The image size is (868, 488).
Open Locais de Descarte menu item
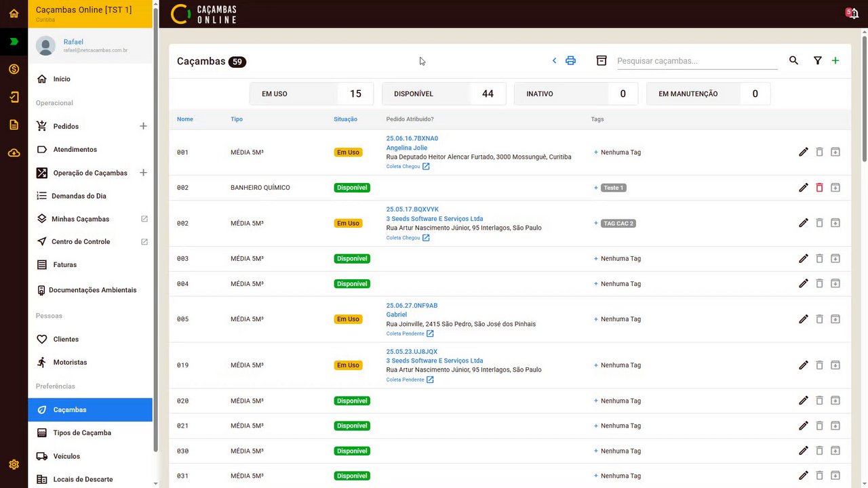90,479
